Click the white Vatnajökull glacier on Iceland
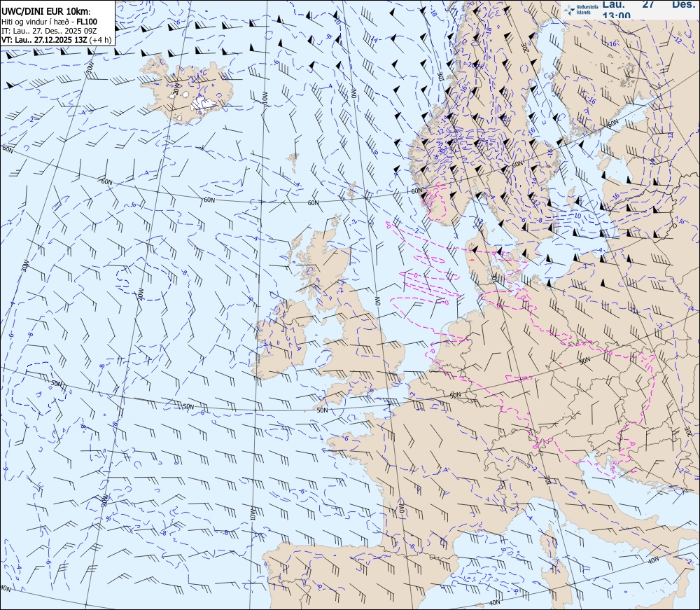Screen dimensions: 700x610 click(203, 104)
